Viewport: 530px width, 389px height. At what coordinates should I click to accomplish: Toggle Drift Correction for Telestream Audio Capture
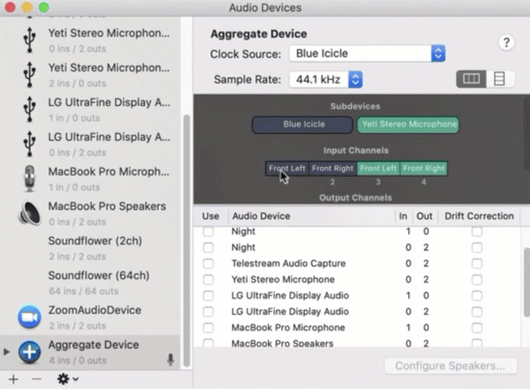click(x=477, y=264)
